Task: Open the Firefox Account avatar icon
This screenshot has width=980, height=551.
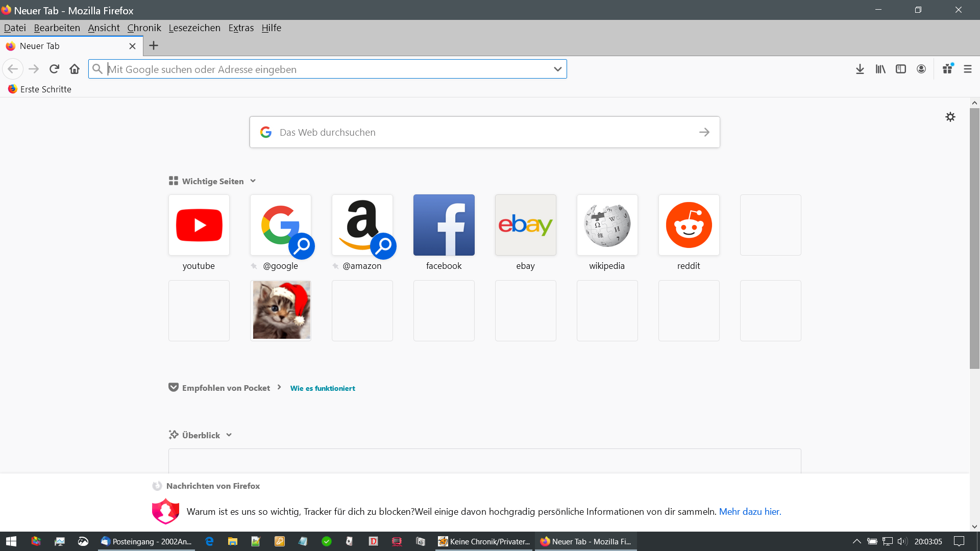Action: (921, 69)
